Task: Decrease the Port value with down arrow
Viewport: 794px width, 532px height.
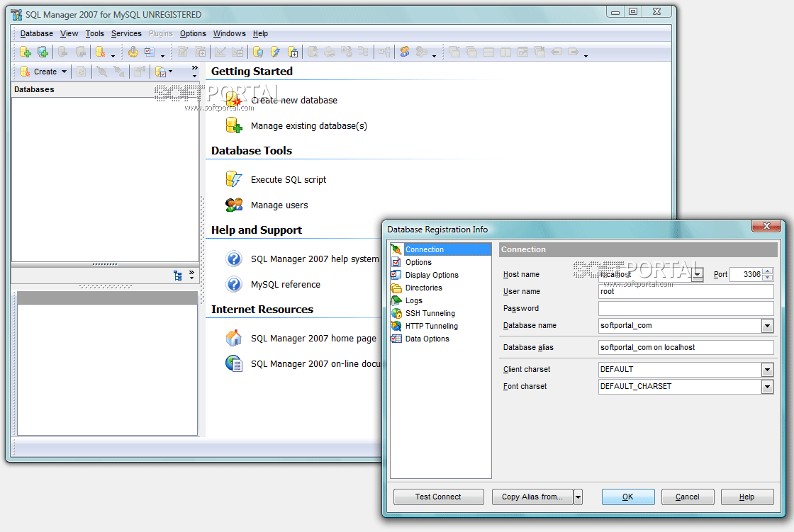Action: (768, 278)
